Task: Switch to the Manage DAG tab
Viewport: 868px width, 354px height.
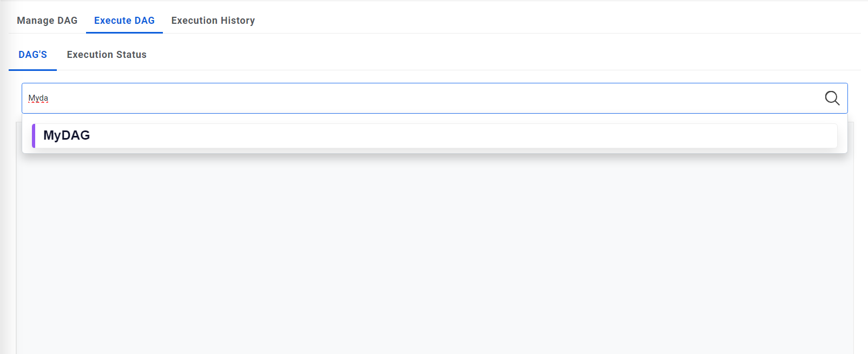Action: [47, 20]
